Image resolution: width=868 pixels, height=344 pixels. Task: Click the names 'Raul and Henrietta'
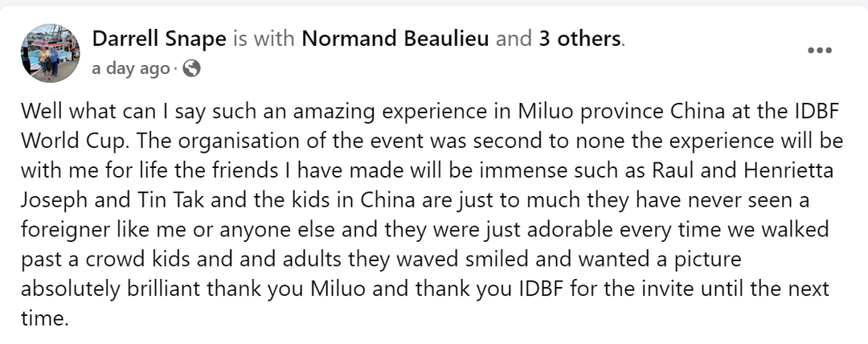click(x=743, y=170)
